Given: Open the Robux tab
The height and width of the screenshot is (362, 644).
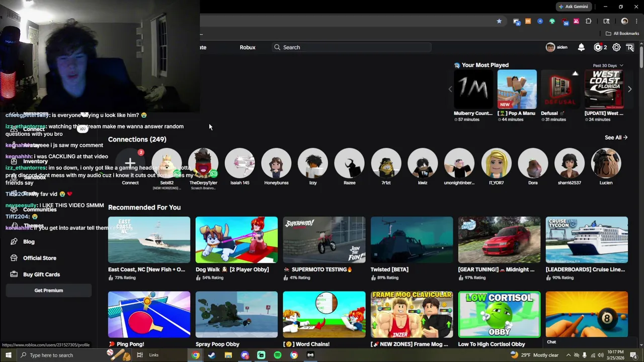Looking at the screenshot, I should coord(248,47).
